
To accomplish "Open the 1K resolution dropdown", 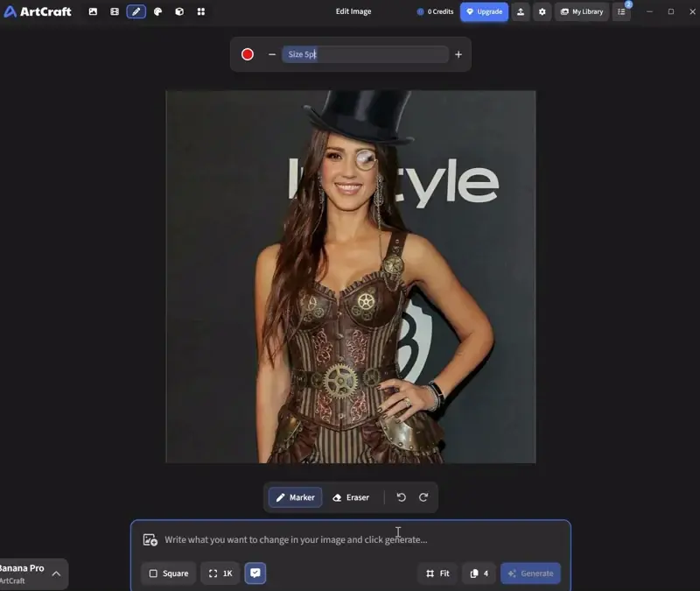I will (x=220, y=573).
